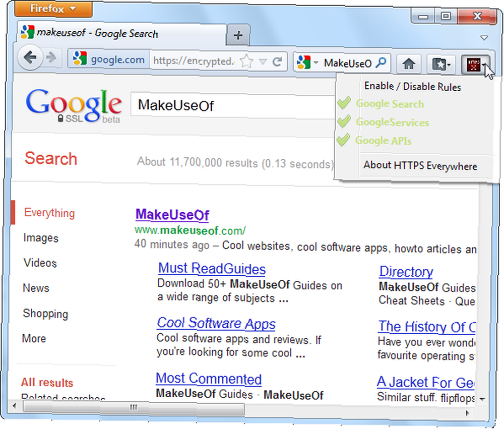
Task: Open the list all tabs dropdown
Action: [x=484, y=38]
